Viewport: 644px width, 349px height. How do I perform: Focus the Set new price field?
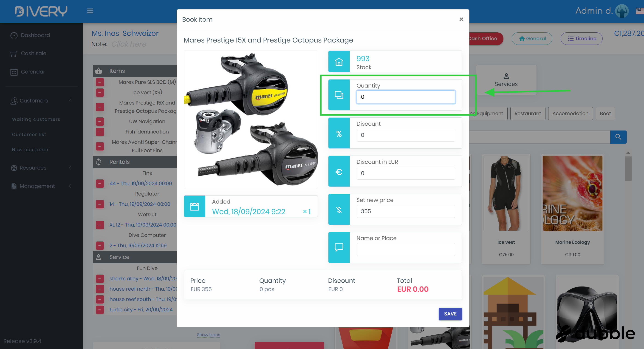click(x=406, y=211)
